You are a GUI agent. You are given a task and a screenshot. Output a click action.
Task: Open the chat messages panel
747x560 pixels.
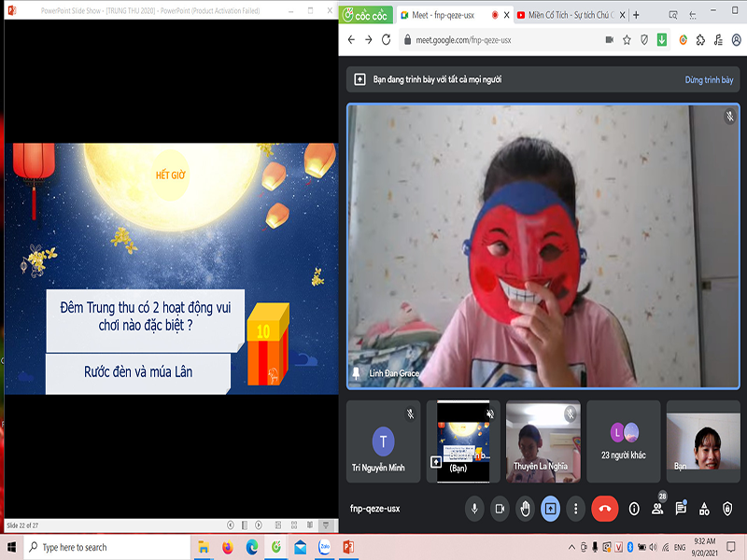682,509
